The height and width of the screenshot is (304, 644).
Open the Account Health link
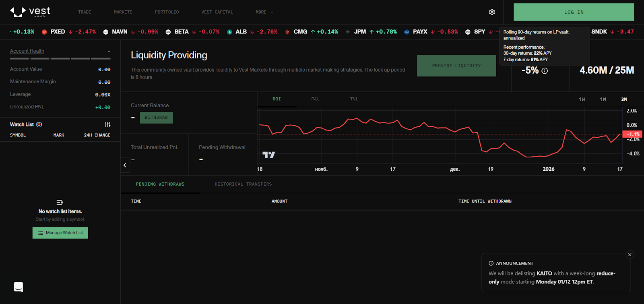point(27,51)
